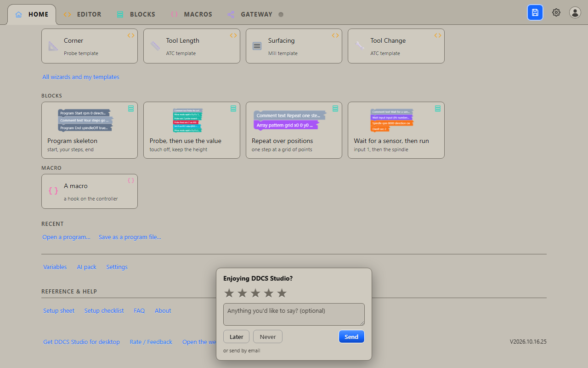Focus the 'Anything you'd like to say?' field
Image resolution: width=588 pixels, height=368 pixels.
coord(294,315)
